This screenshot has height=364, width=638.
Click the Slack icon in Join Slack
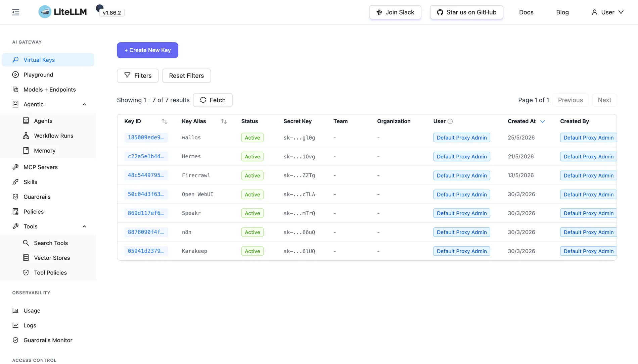379,12
